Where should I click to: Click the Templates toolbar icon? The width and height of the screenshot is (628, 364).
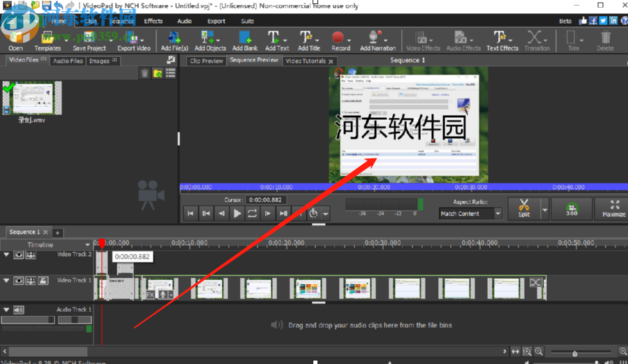pos(47,40)
